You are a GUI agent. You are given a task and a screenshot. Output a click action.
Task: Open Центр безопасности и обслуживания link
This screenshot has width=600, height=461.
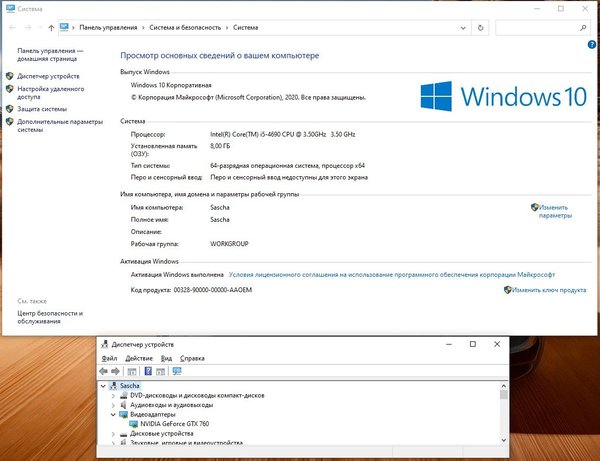point(50,317)
